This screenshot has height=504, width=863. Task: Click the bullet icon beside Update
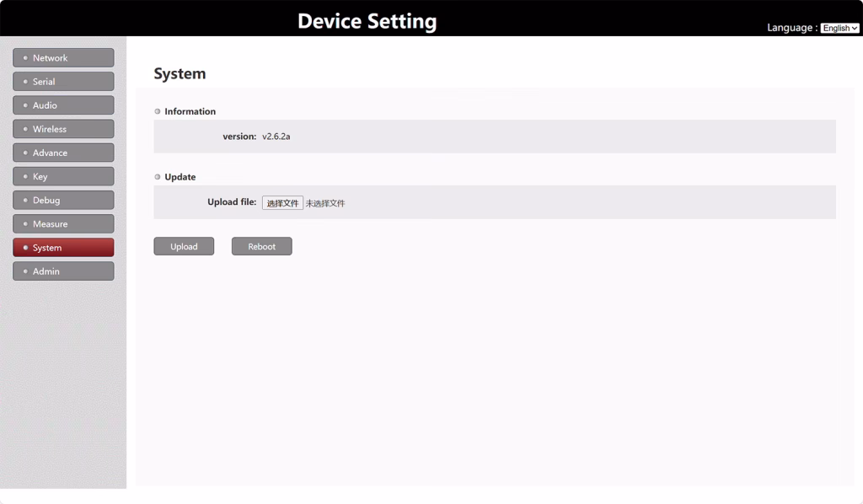click(x=158, y=177)
